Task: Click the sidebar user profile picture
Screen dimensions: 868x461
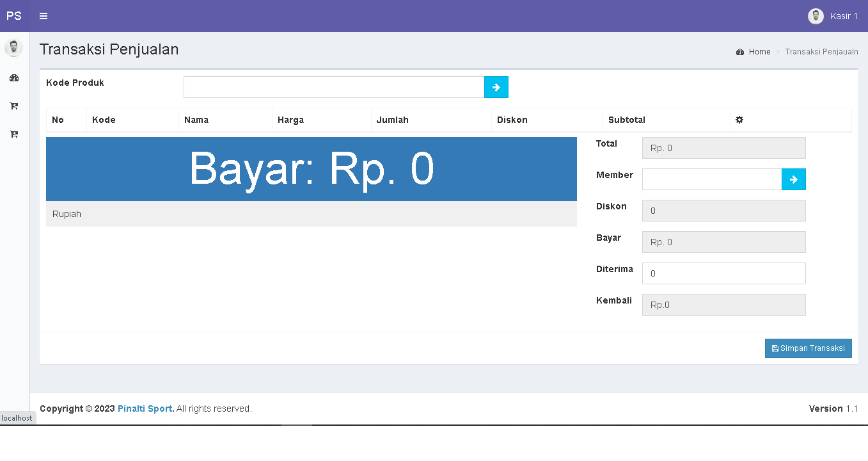Action: tap(13, 48)
